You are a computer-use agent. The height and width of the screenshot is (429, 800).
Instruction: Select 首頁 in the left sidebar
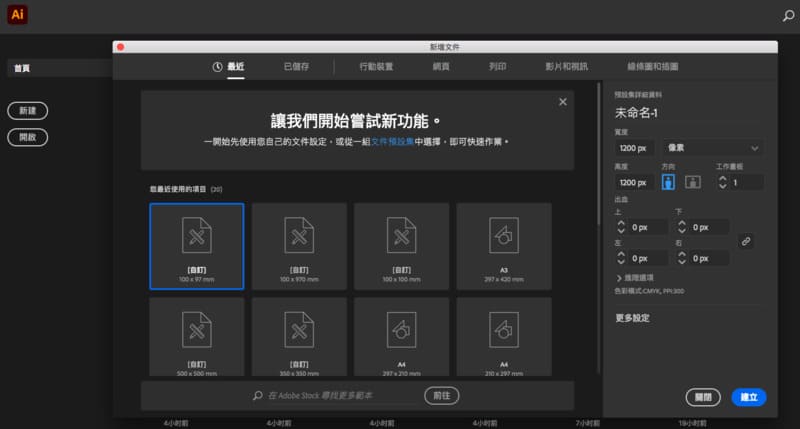tap(60, 68)
